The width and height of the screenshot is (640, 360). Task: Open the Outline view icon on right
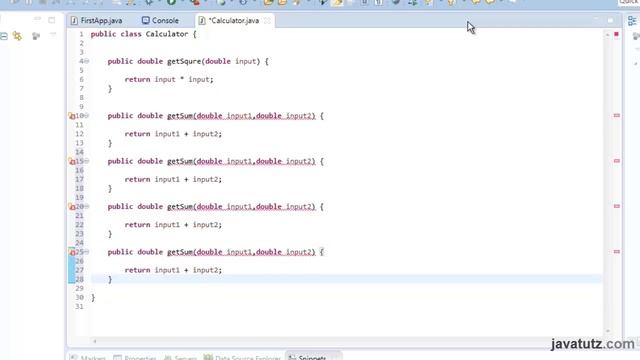tap(632, 21)
